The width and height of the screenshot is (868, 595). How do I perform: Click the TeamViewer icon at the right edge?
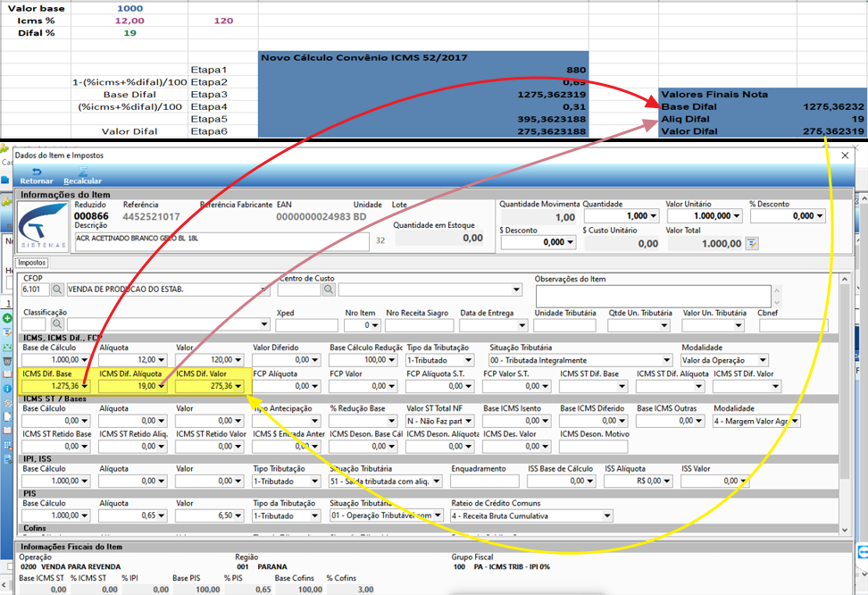[x=863, y=552]
